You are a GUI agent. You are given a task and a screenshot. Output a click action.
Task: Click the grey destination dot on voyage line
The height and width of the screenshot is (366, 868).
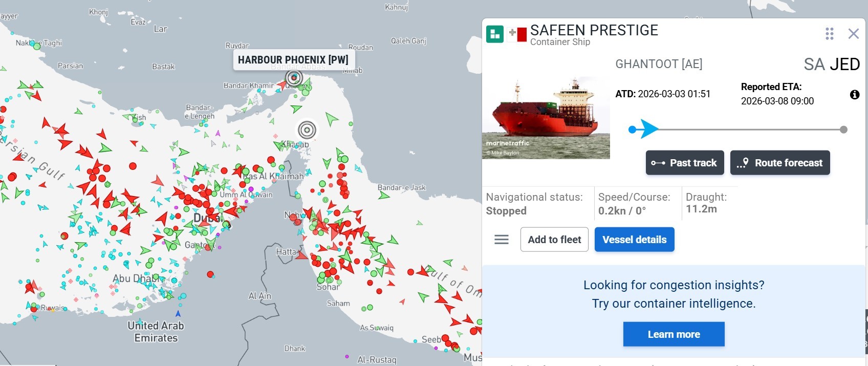[843, 130]
